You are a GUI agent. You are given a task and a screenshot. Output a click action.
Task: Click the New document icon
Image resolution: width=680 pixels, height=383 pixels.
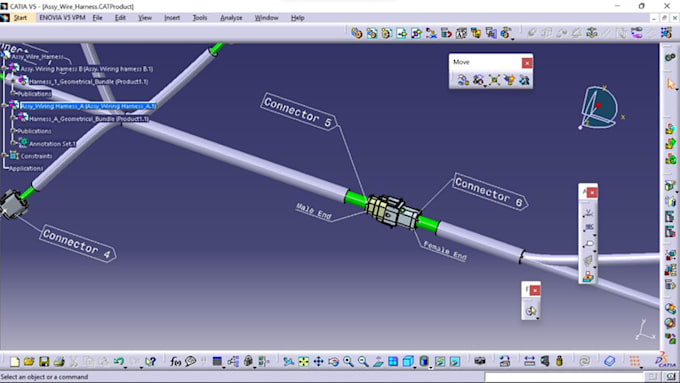(15, 361)
